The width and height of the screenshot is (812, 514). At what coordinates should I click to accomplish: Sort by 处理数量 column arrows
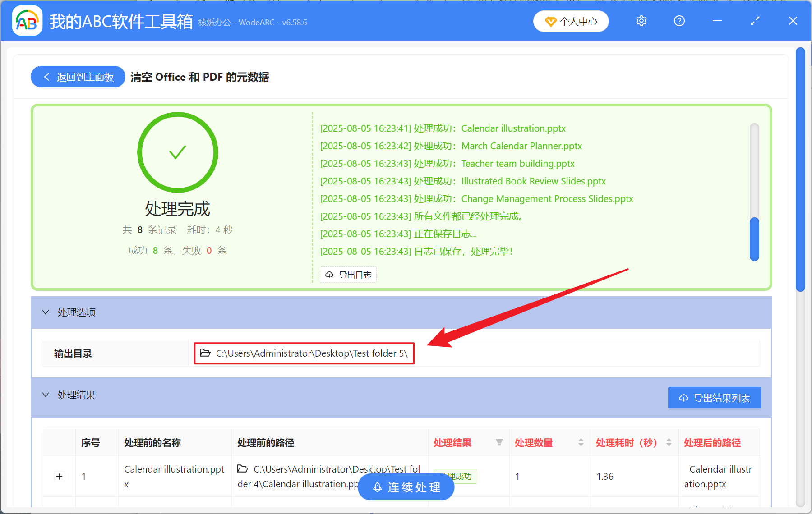pyautogui.click(x=581, y=443)
